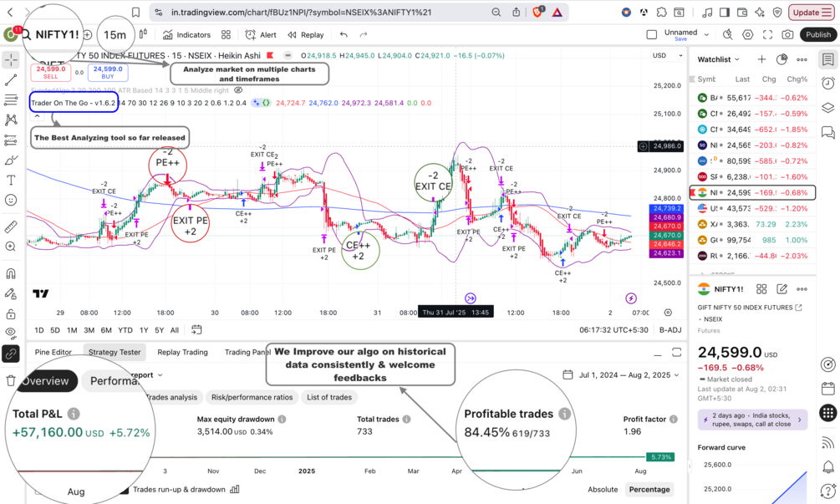
Task: Switch to the Replay Trading tab
Action: point(183,352)
